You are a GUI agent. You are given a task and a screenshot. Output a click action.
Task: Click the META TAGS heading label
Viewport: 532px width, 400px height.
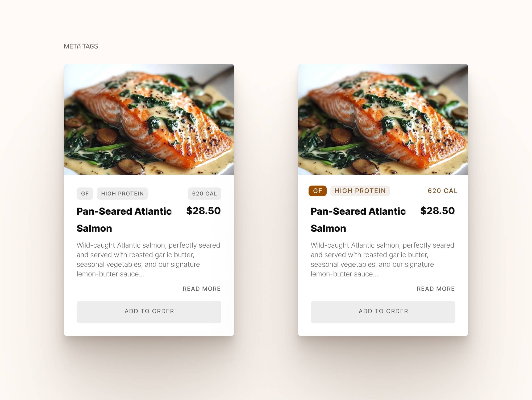click(81, 46)
